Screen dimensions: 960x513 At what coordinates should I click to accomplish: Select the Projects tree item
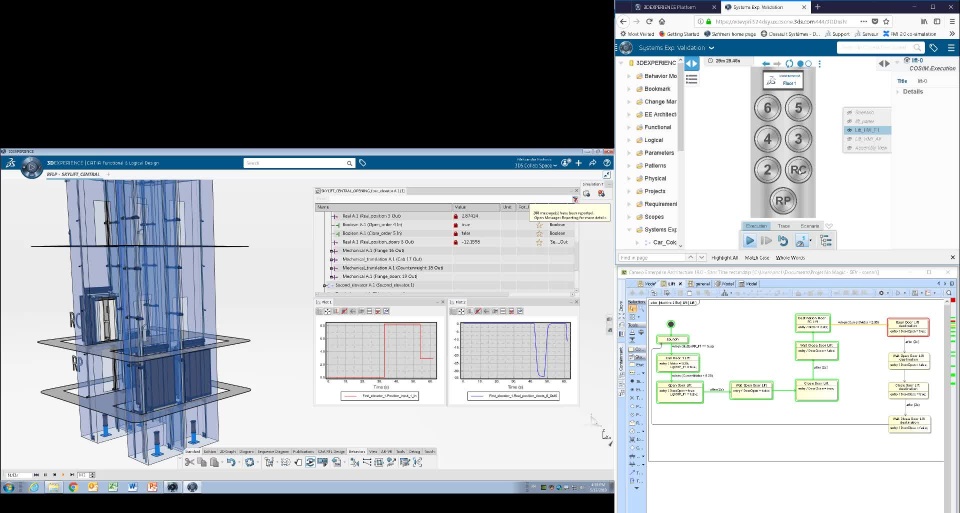(x=654, y=191)
